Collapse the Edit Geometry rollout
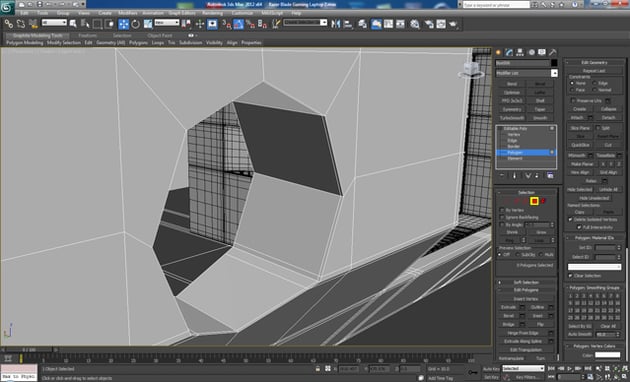The height and width of the screenshot is (382, 630). (x=595, y=62)
